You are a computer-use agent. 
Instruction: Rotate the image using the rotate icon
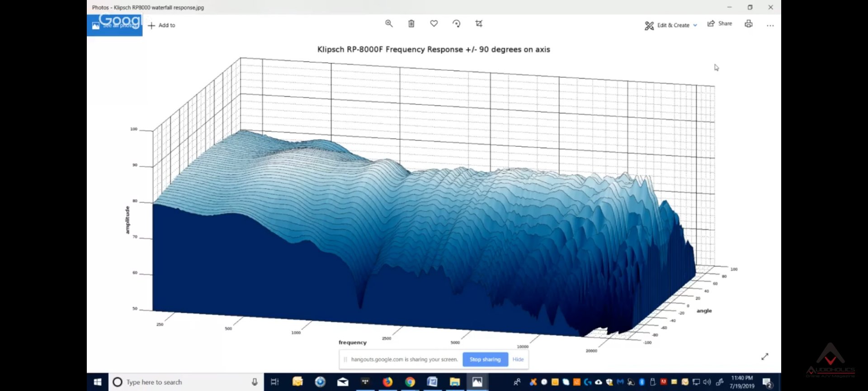click(x=457, y=24)
